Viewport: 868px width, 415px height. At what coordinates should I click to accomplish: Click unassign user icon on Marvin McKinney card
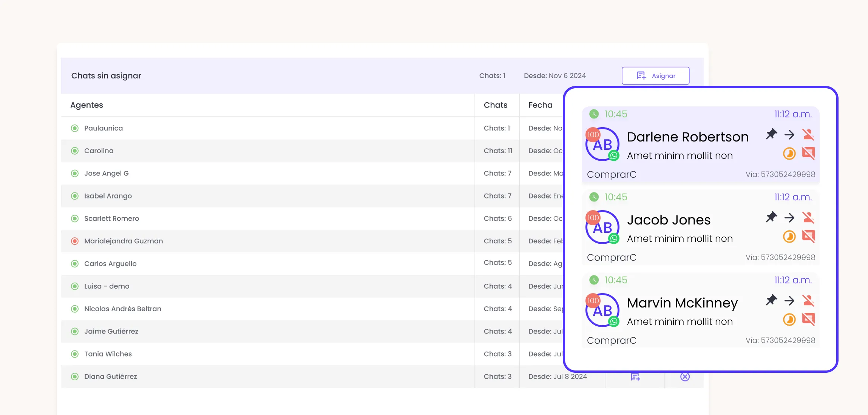pos(808,301)
